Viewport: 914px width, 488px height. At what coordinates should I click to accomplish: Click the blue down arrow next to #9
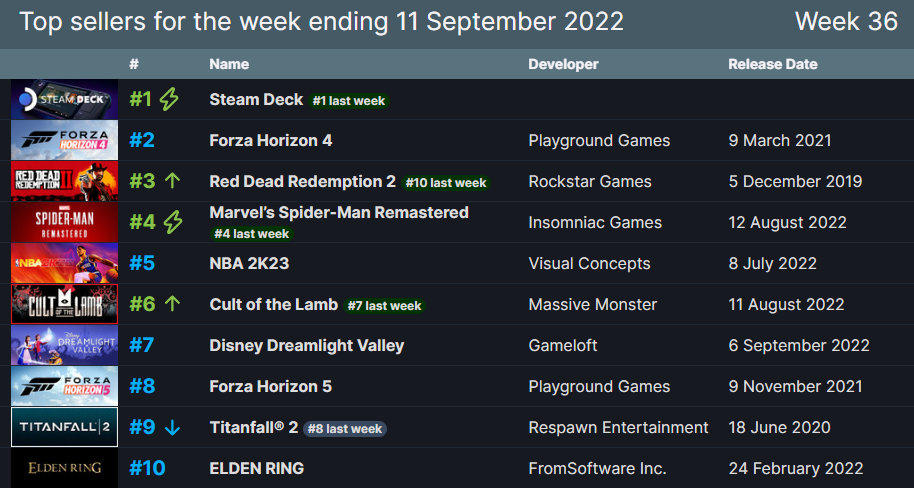point(173,428)
